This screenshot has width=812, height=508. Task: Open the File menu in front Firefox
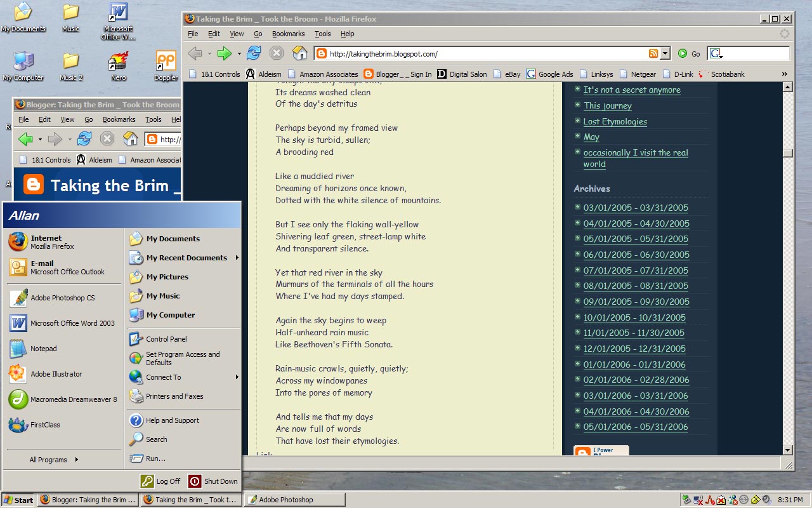tap(193, 34)
